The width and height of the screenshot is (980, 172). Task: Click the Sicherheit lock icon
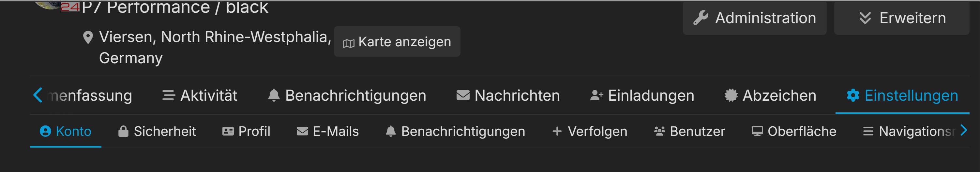123,131
